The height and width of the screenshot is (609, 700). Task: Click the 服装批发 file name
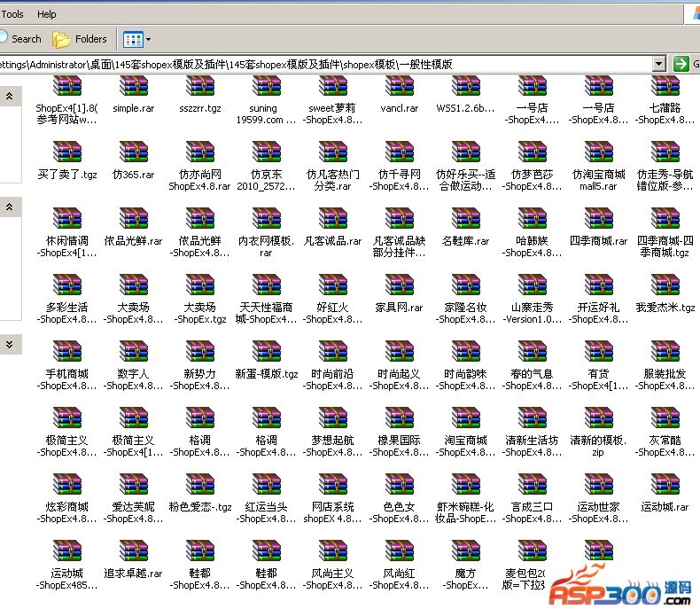pyautogui.click(x=665, y=379)
